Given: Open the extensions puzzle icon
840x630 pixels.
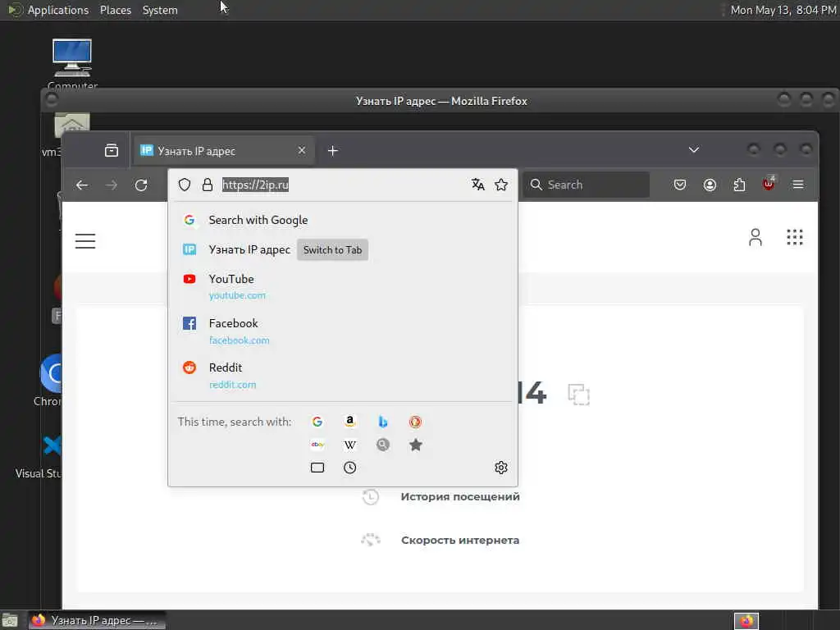Looking at the screenshot, I should point(739,185).
